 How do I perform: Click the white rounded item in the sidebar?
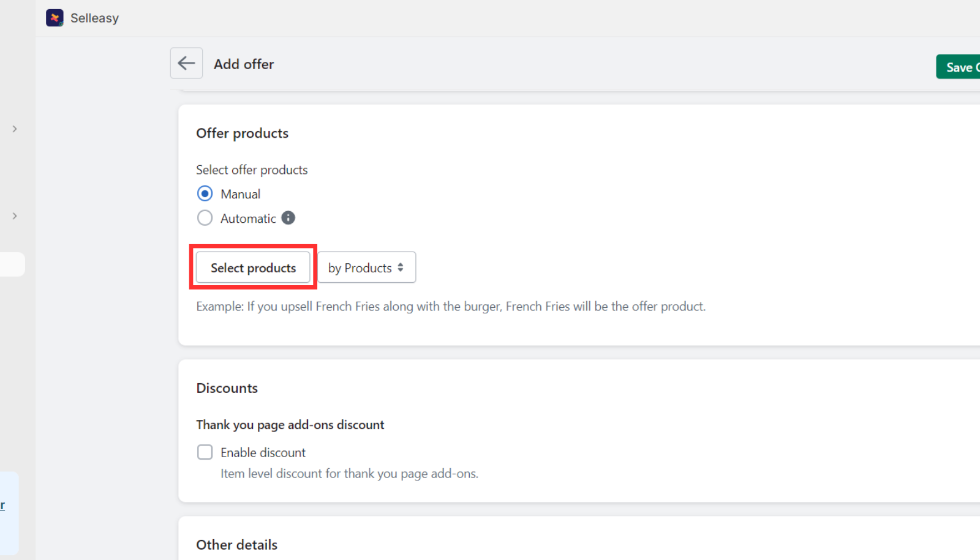click(x=9, y=264)
